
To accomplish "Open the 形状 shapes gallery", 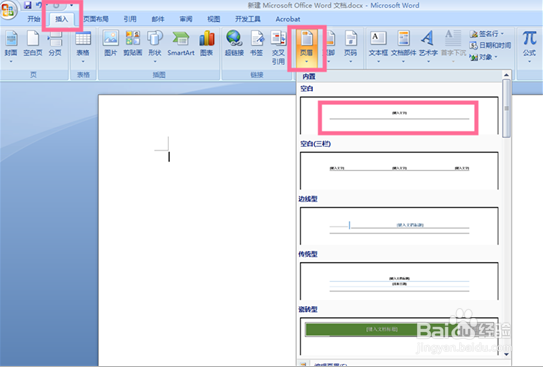I will pyautogui.click(x=155, y=47).
